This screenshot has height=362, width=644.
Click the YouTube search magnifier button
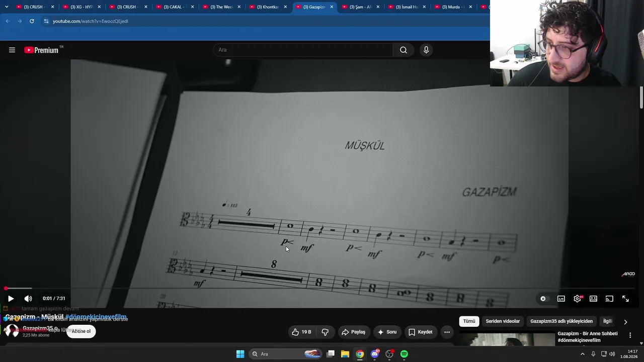404,50
